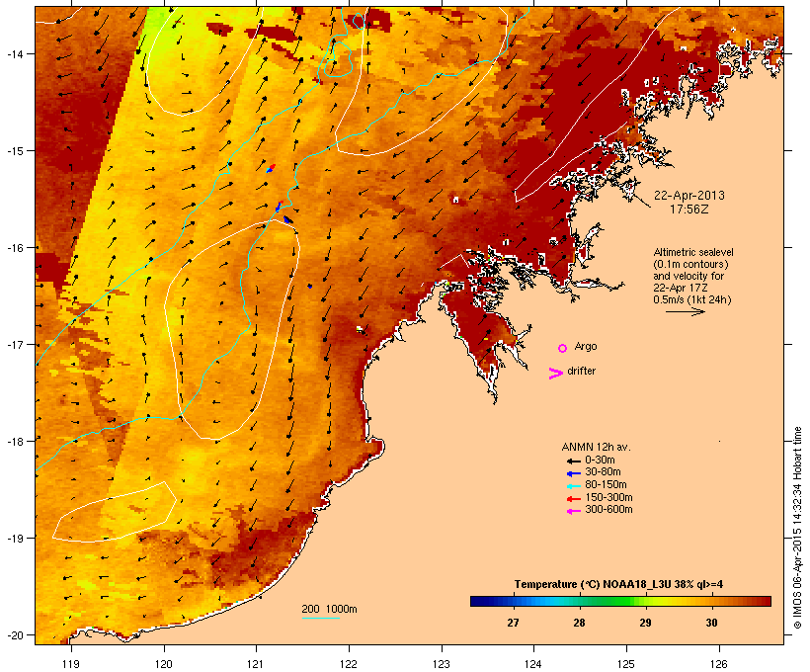Click the '-17' latitude axis label

click(14, 344)
